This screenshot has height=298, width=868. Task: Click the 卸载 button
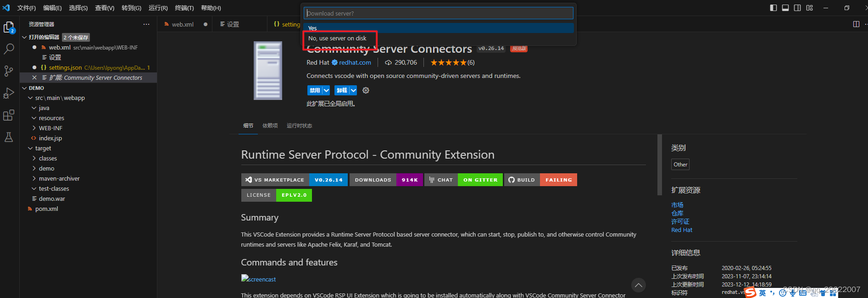[342, 90]
